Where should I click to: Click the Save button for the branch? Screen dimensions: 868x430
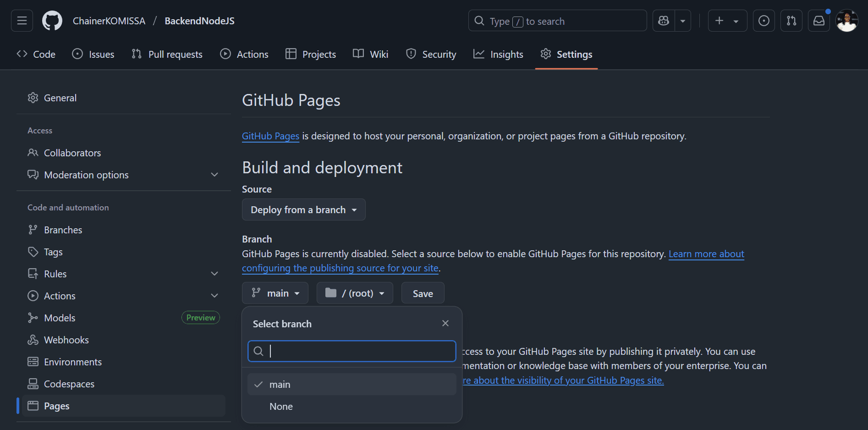(x=422, y=293)
